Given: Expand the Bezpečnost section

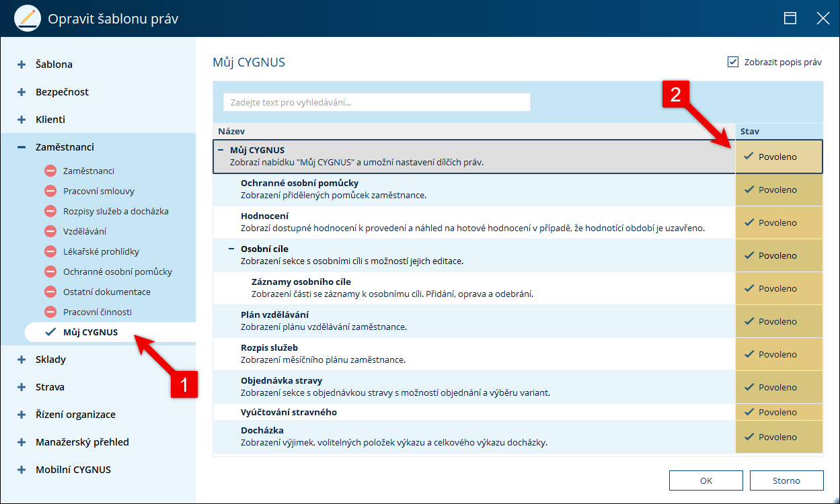Looking at the screenshot, I should pyautogui.click(x=22, y=92).
